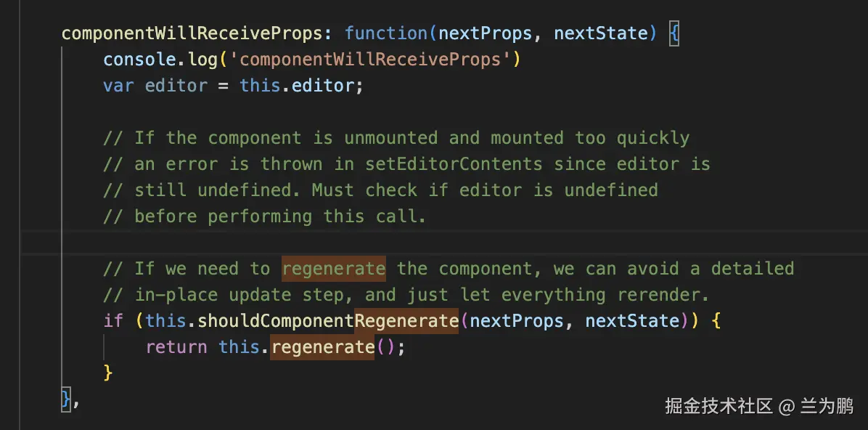The image size is (868, 430).
Task: Click the yellow closing brace of if block
Action: pyautogui.click(x=109, y=373)
